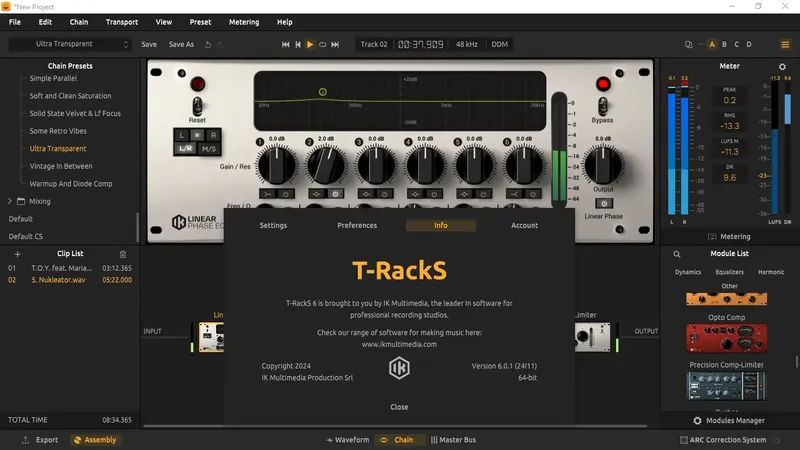Enable M/S processing mode
The image size is (800, 450).
click(x=209, y=148)
